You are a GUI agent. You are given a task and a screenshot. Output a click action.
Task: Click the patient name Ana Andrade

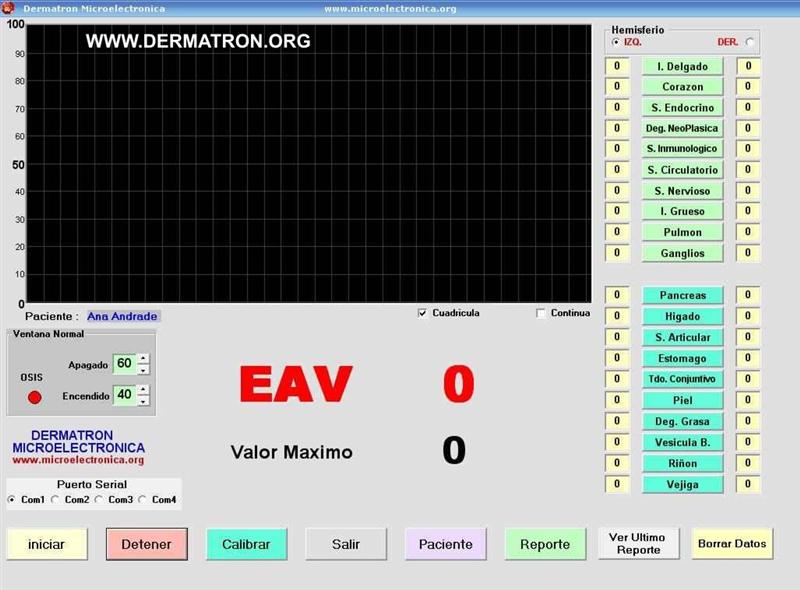point(122,316)
